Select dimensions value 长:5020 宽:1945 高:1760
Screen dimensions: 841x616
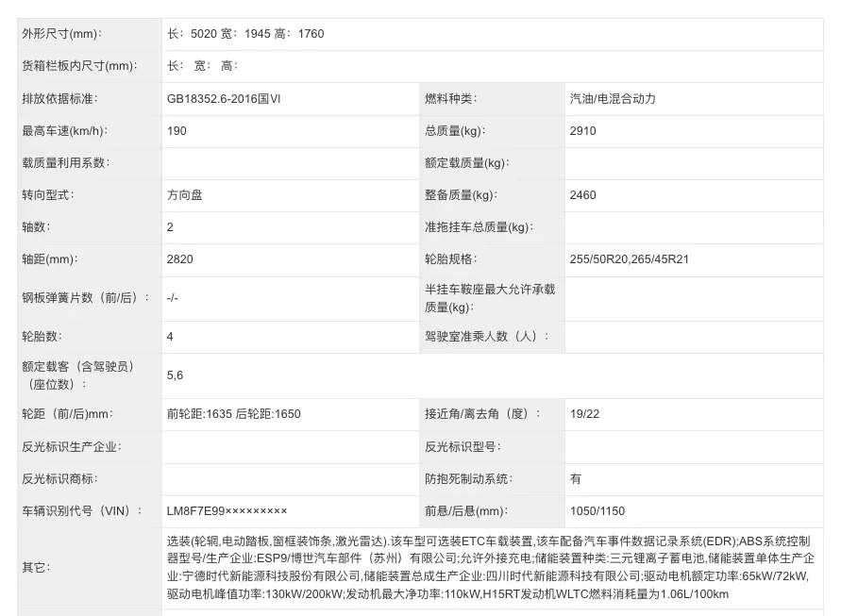(245, 34)
